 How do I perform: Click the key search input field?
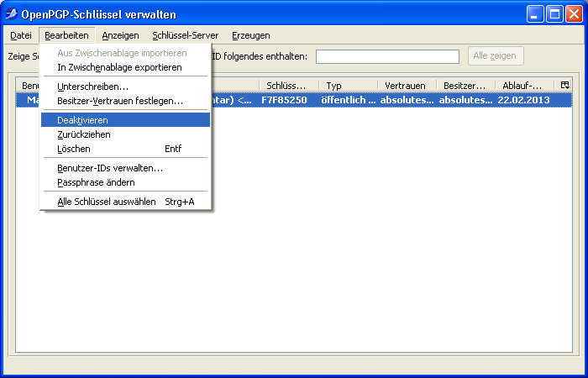click(x=387, y=56)
